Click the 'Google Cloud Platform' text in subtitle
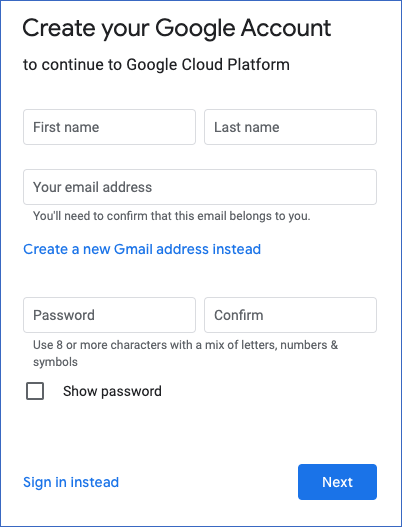This screenshot has width=402, height=527. click(x=208, y=65)
